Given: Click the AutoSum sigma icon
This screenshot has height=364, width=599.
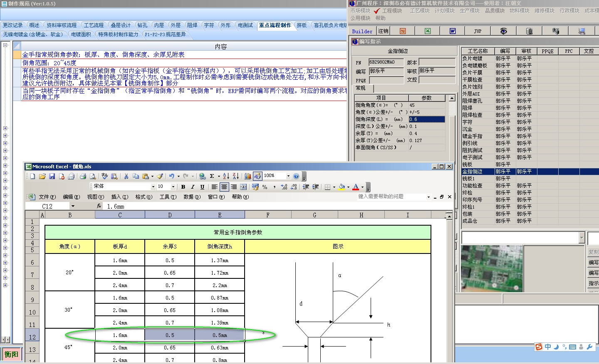Looking at the screenshot, I should click(212, 176).
